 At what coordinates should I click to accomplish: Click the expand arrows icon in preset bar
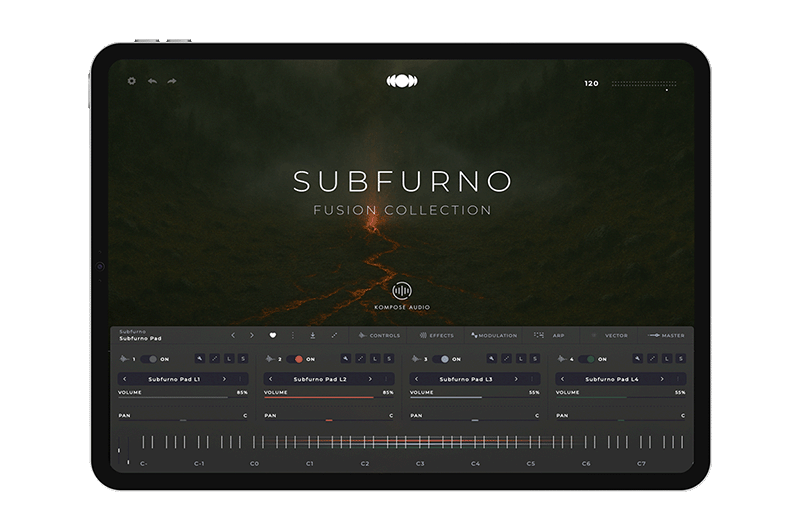(x=334, y=335)
